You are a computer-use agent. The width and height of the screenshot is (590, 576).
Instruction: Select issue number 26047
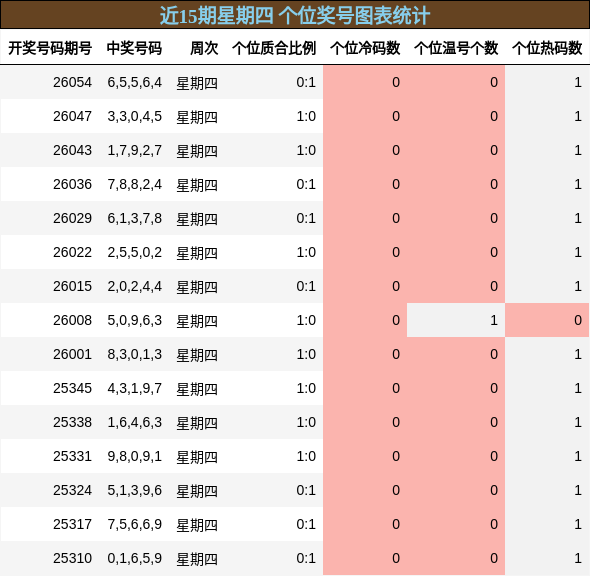pos(72,116)
